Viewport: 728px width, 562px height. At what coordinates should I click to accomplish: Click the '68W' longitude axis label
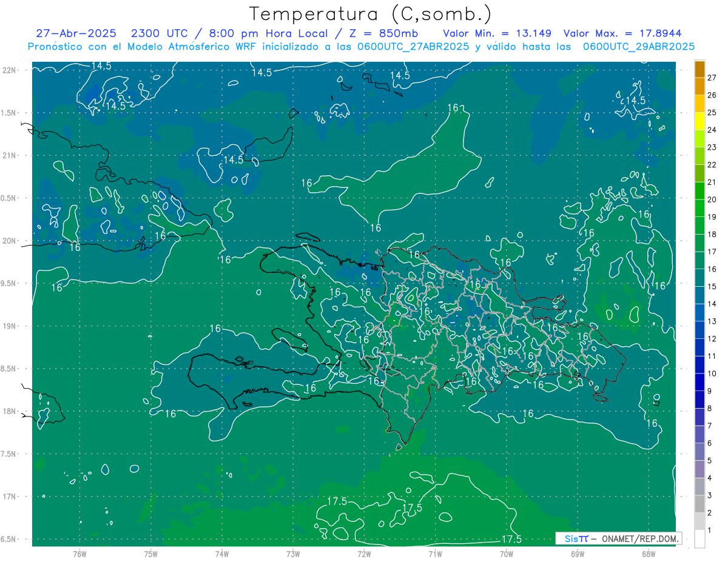[648, 554]
